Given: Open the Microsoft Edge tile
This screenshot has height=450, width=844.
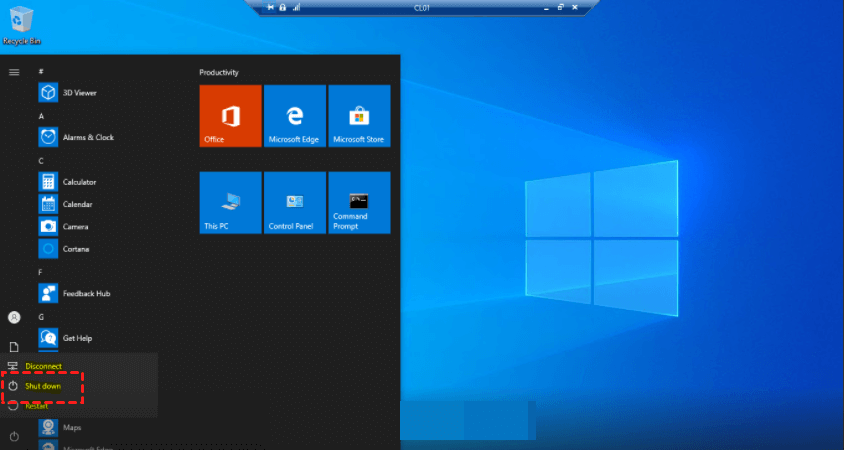Looking at the screenshot, I should (294, 116).
